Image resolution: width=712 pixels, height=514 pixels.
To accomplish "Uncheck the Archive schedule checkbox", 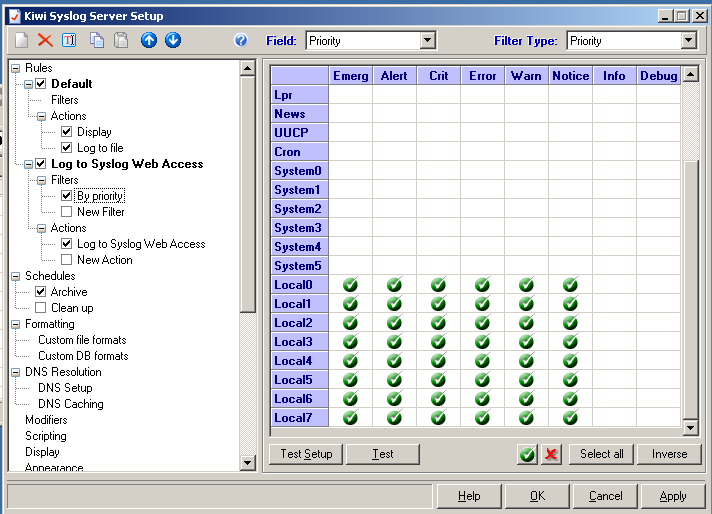I will pos(41,292).
